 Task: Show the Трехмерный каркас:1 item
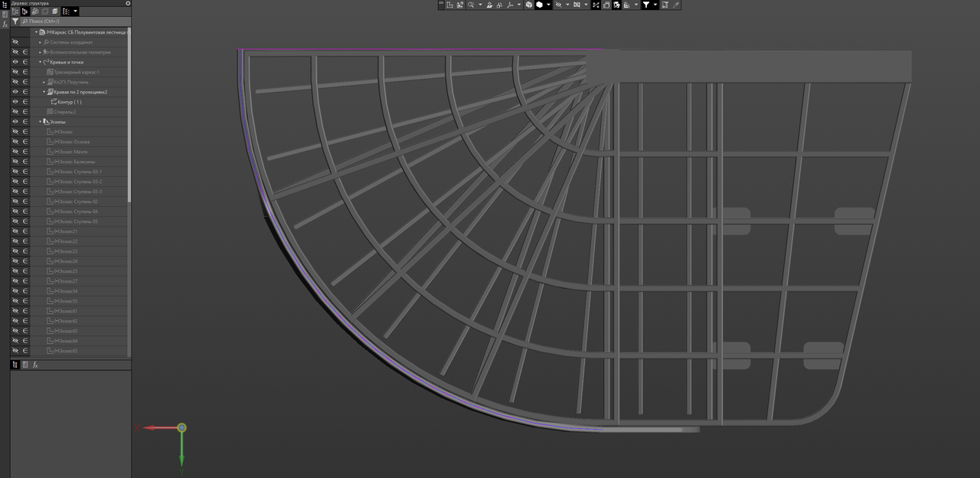coord(15,72)
